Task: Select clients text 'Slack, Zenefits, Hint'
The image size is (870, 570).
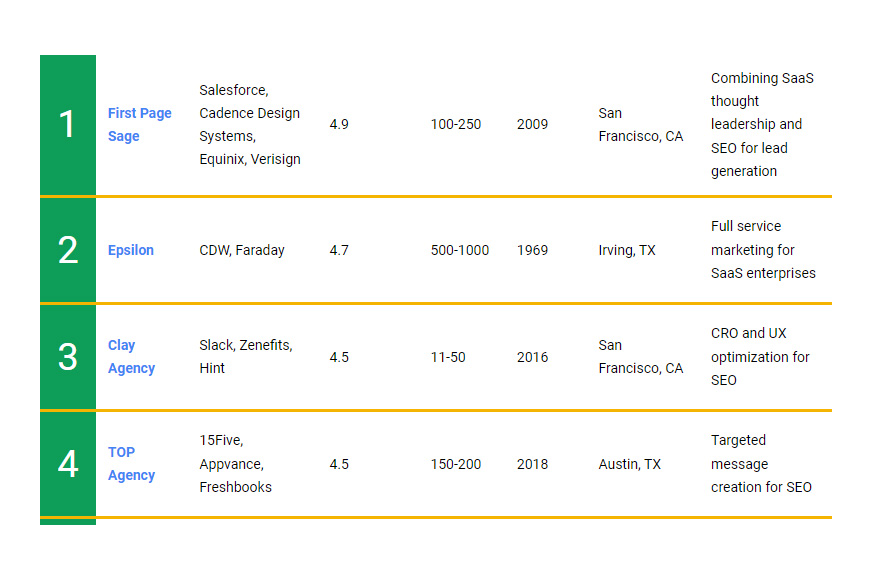Action: 246,356
